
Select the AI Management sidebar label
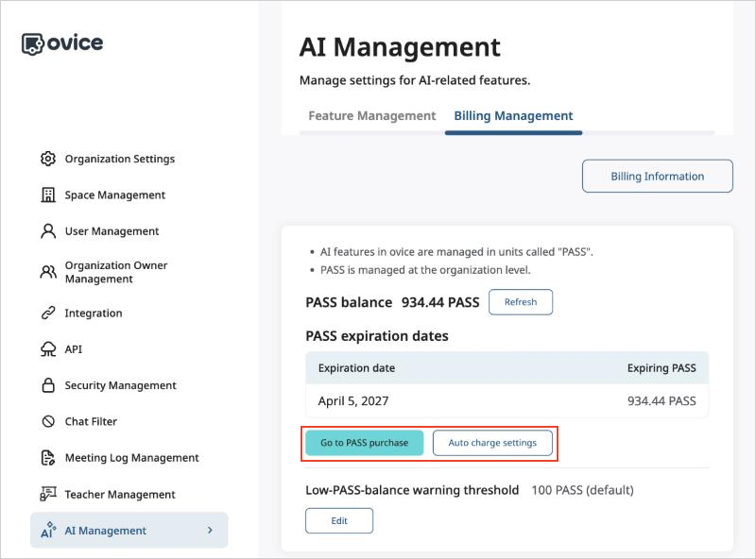[x=105, y=531]
